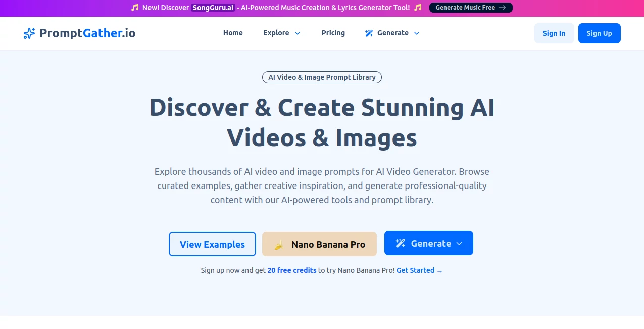The width and height of the screenshot is (644, 329).
Task: Click the Sign Up button
Action: [x=599, y=33]
